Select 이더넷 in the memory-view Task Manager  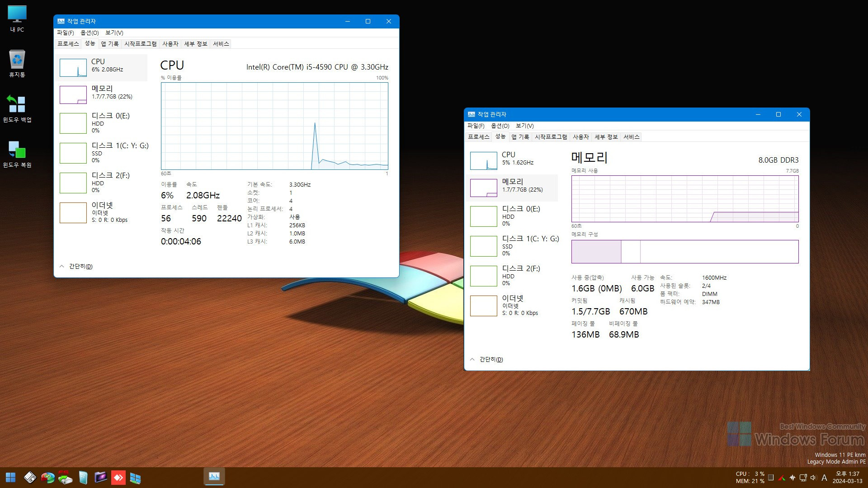(513, 305)
